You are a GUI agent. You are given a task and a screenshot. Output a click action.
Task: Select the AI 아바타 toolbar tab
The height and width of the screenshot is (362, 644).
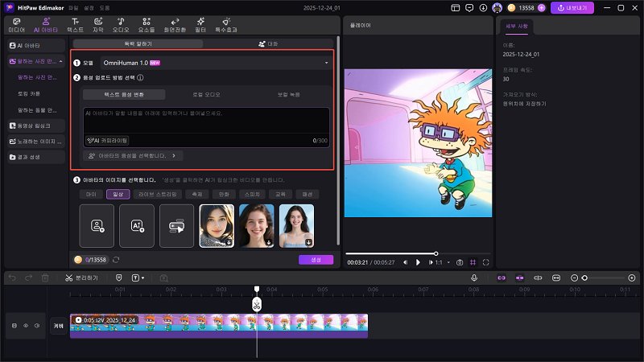click(46, 25)
